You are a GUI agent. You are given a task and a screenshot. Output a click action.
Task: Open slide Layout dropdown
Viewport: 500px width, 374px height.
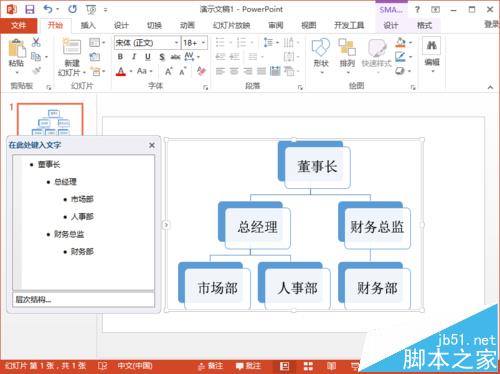(97, 43)
